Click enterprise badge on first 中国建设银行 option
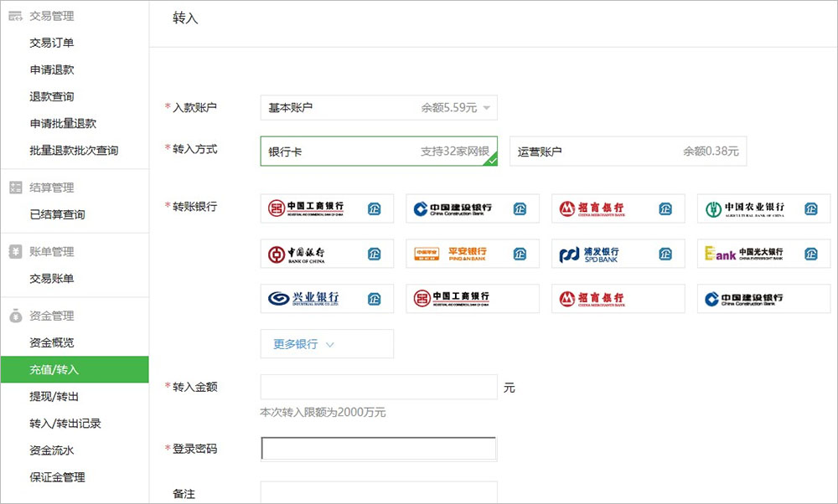 520,208
